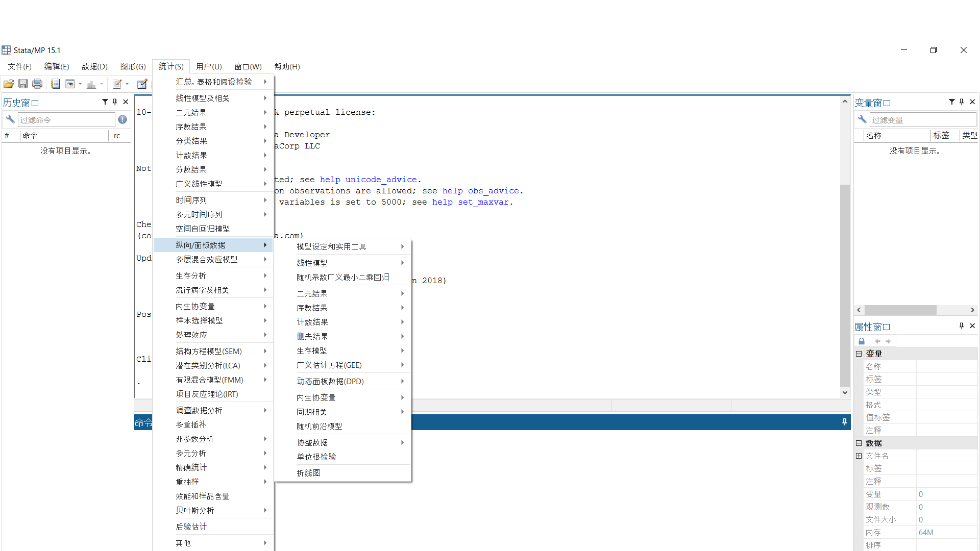Open the Log notebook icon
980x551 pixels.
tap(56, 84)
